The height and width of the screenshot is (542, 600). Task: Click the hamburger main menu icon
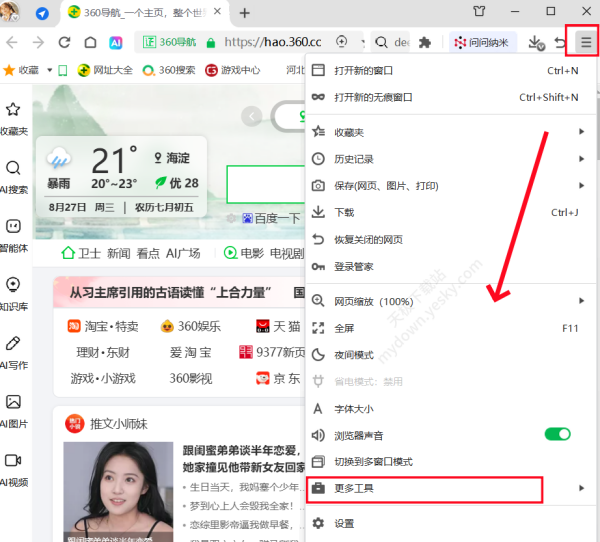point(585,43)
